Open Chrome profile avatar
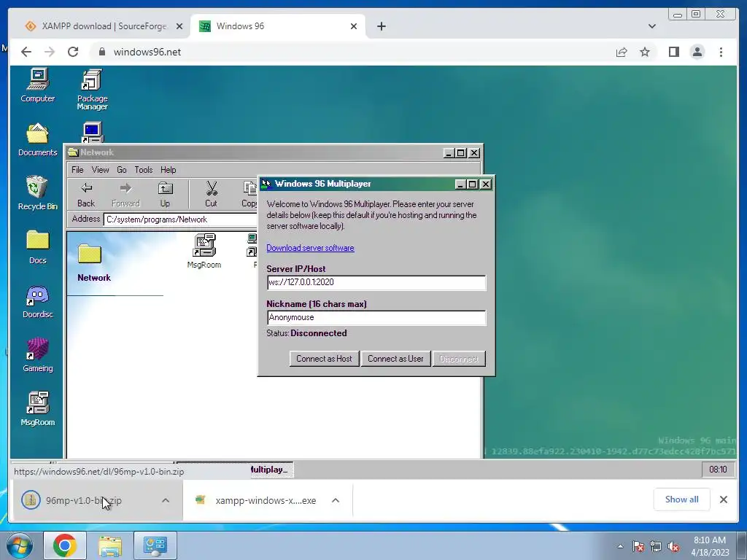Screen dimensions: 747x560 pyautogui.click(x=697, y=52)
